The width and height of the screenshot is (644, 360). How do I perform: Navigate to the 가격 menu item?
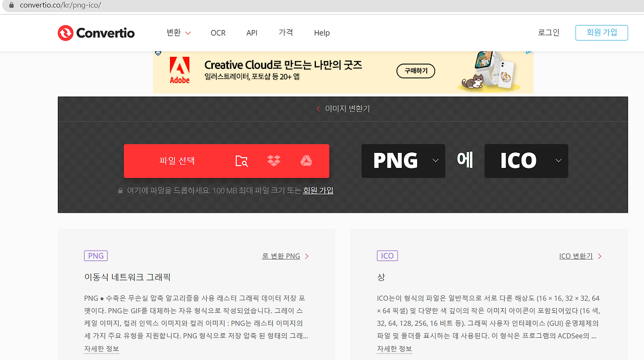(285, 33)
